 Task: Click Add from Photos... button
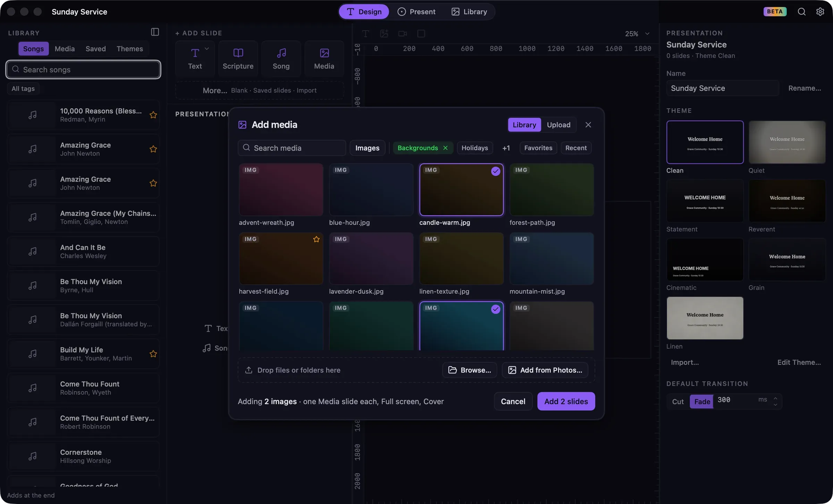pyautogui.click(x=545, y=370)
